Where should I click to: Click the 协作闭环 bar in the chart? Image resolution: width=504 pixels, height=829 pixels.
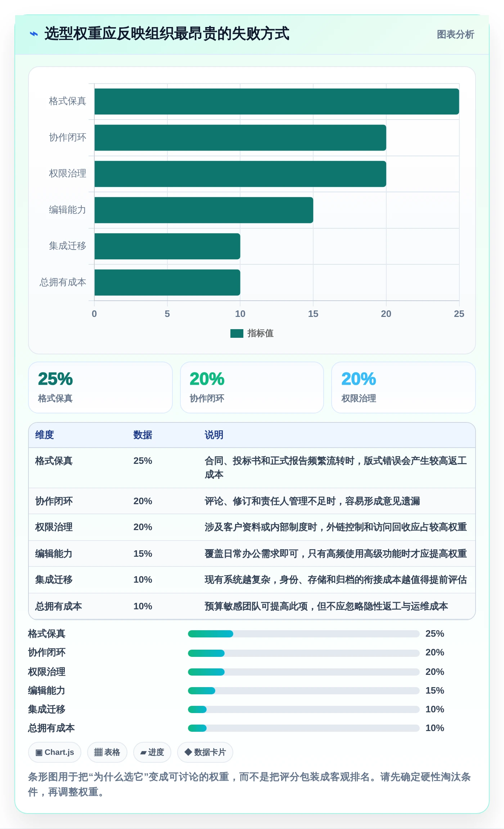point(240,138)
